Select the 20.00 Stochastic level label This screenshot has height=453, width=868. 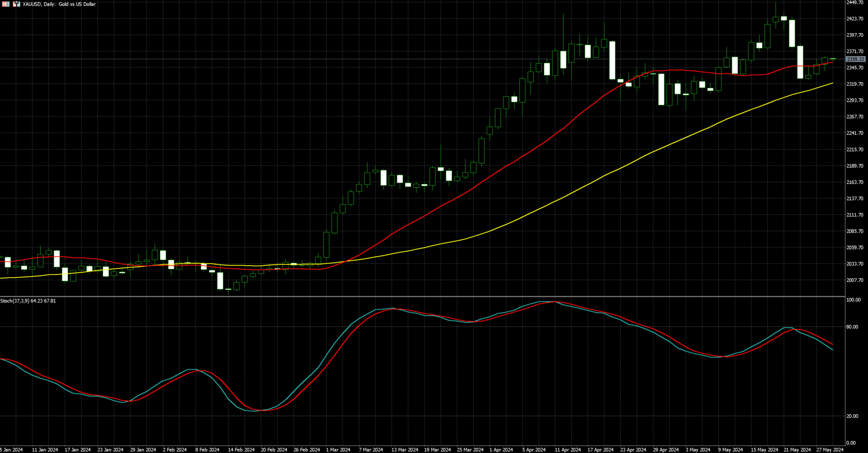click(x=852, y=416)
